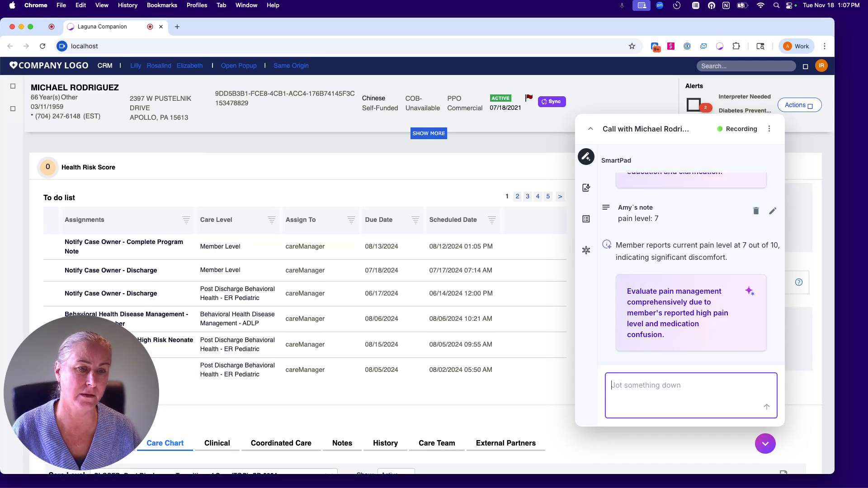The width and height of the screenshot is (868, 488).
Task: Open the Same Origin link in the header
Action: coord(291,66)
